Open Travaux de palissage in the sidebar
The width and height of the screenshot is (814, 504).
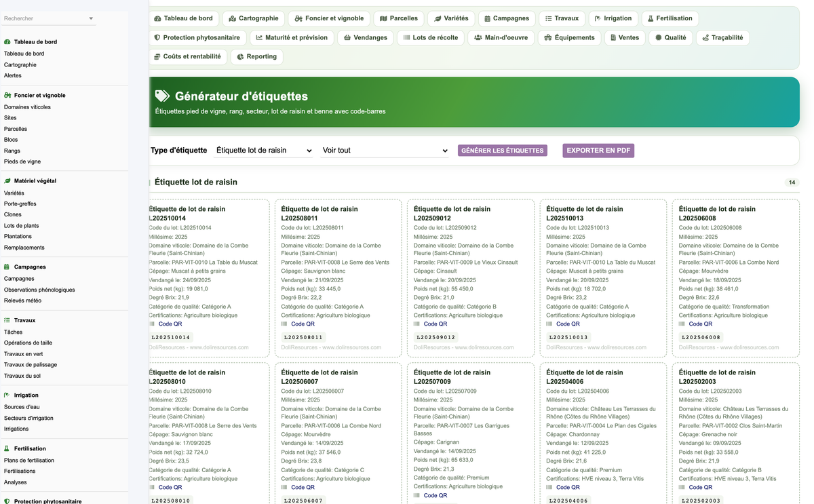31,365
